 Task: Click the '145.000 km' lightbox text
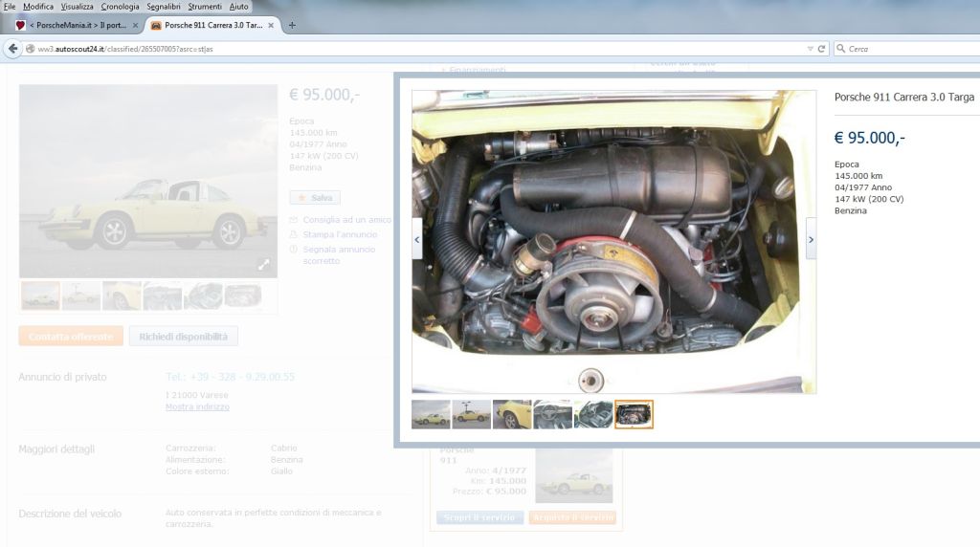[858, 176]
